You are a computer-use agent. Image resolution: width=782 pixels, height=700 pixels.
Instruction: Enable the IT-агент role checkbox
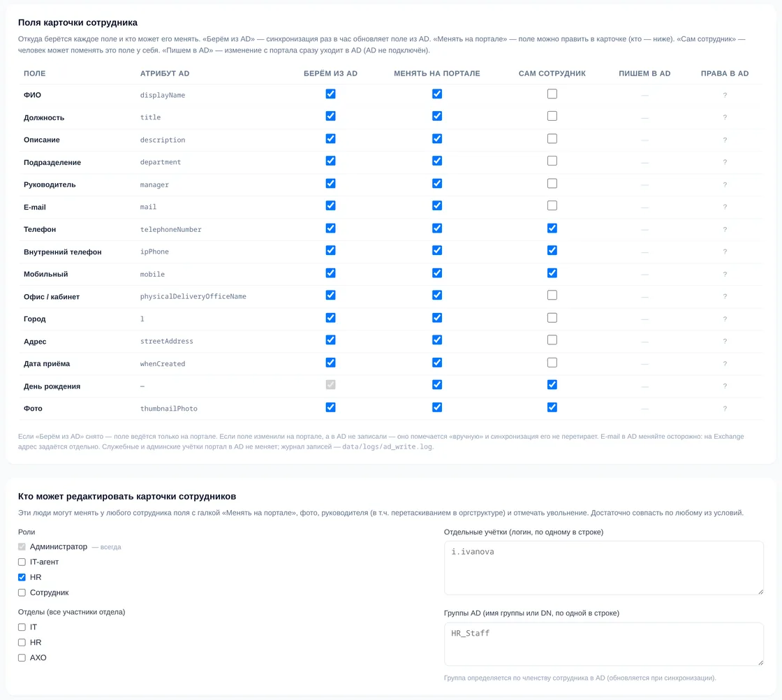click(x=22, y=562)
